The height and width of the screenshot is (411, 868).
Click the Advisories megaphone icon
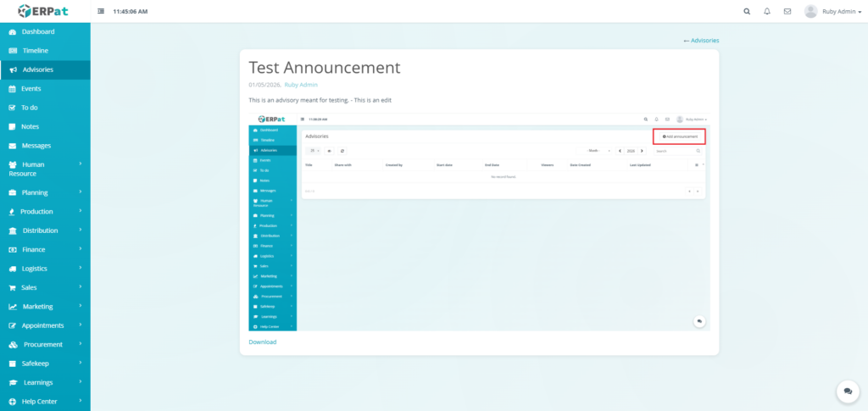[14, 69]
